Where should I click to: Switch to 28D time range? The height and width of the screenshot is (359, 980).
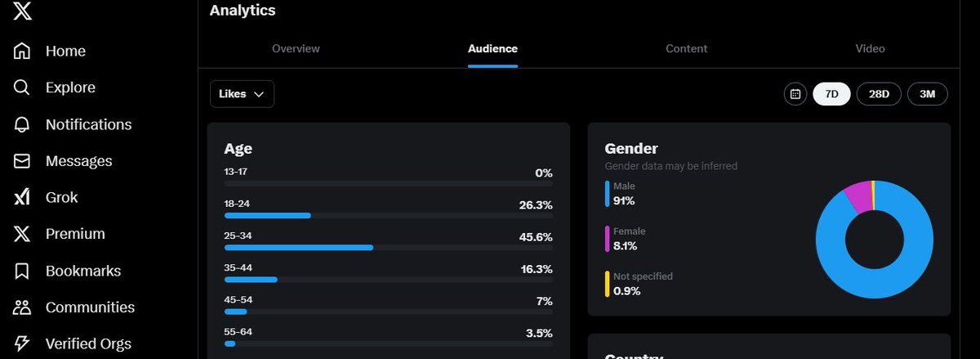point(879,94)
